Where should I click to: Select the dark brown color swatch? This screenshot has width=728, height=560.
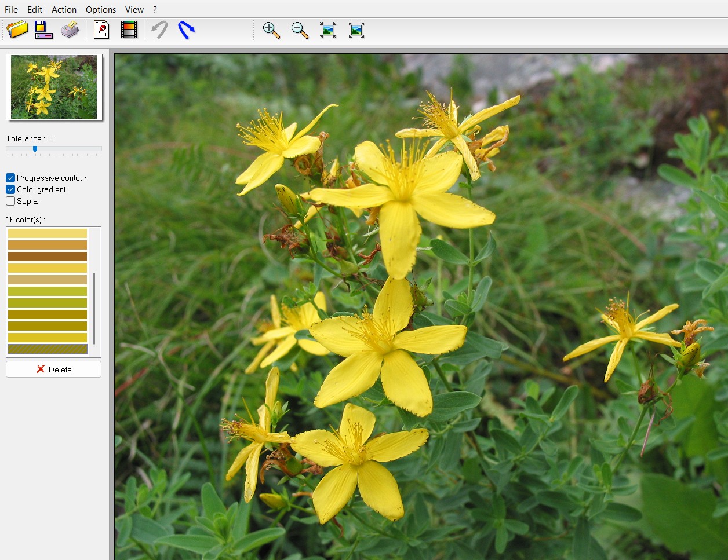[x=48, y=257]
